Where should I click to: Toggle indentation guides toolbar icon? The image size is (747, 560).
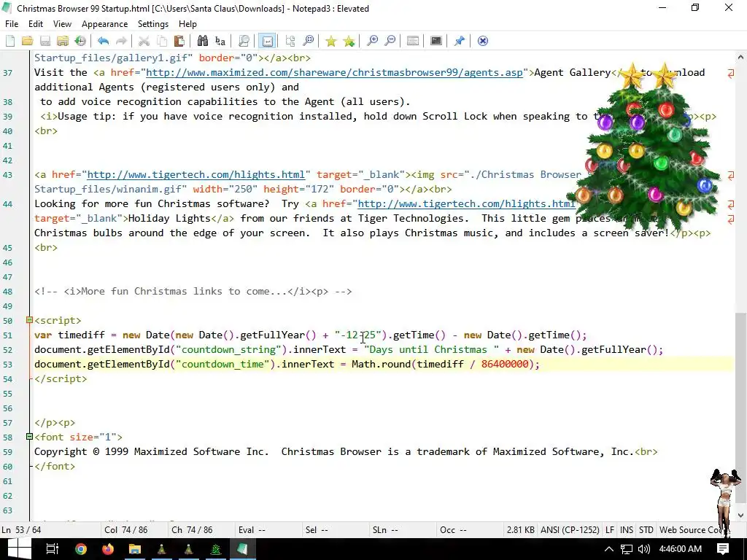pos(290,41)
